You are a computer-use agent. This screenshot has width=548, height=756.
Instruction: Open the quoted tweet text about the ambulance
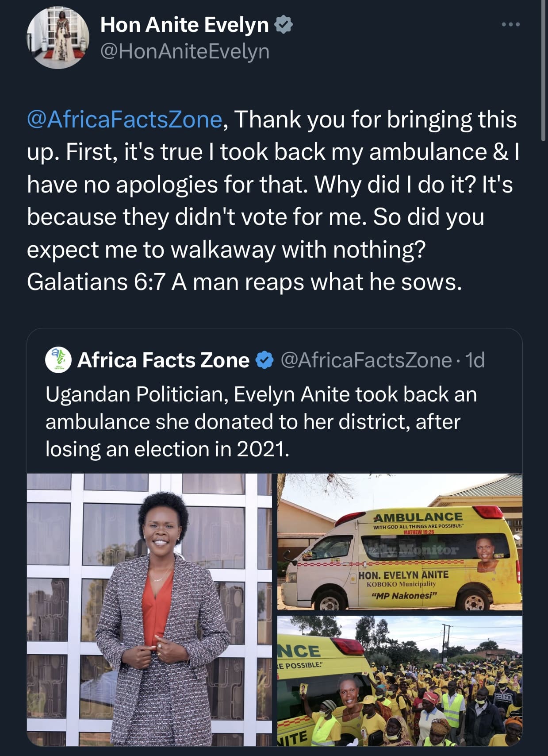pyautogui.click(x=261, y=421)
